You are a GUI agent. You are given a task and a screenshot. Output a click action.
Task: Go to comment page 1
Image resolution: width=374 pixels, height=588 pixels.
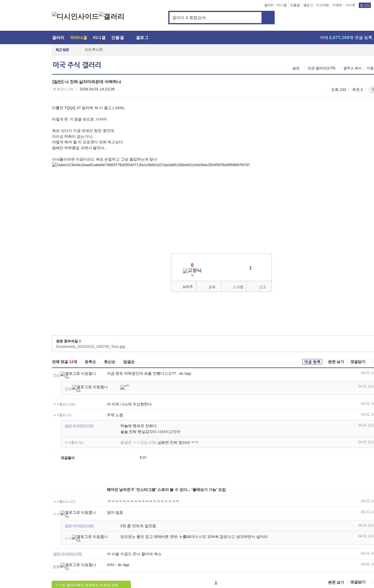[x=216, y=582]
